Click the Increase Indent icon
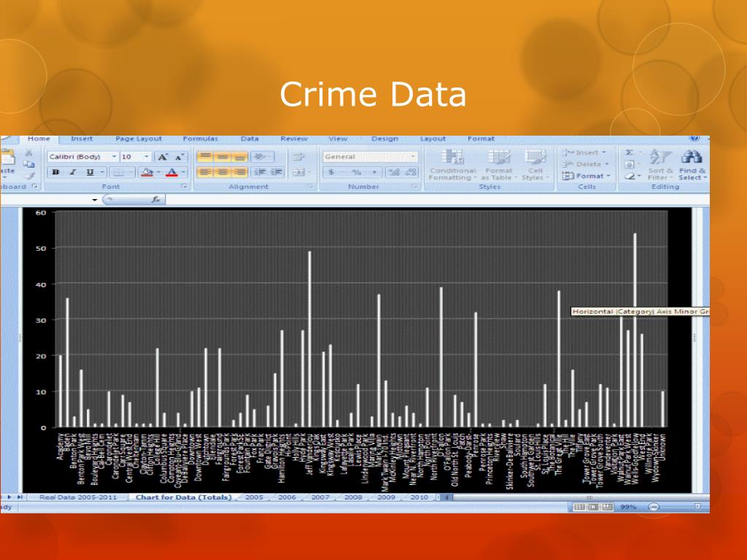The width and height of the screenshot is (747, 560). pyautogui.click(x=276, y=172)
